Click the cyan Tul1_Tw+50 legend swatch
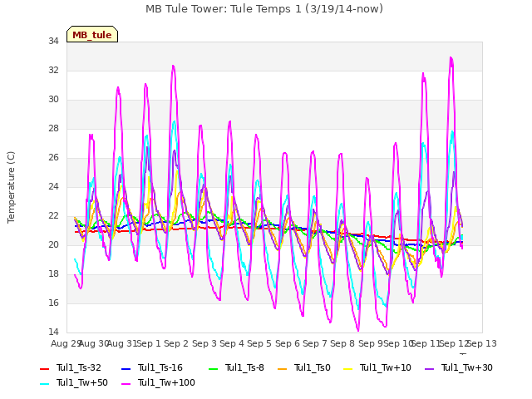The height and width of the screenshot is (399, 532). [44, 383]
